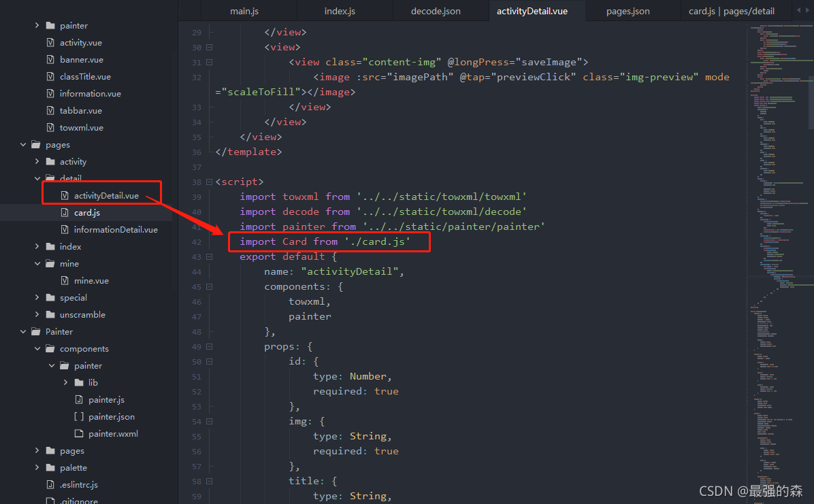The image size is (814, 504).
Task: Switch to the index.js tab
Action: 340,11
